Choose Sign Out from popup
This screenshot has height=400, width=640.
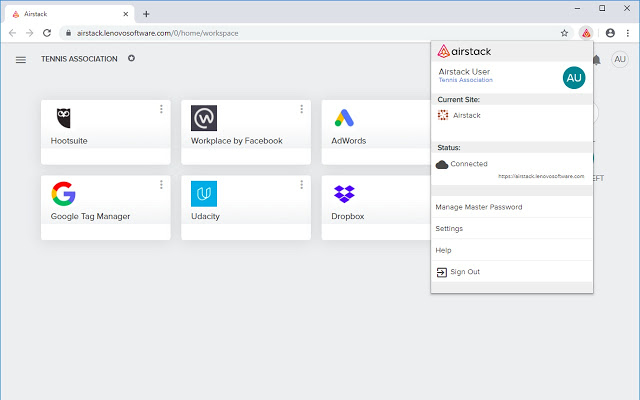[x=512, y=272]
